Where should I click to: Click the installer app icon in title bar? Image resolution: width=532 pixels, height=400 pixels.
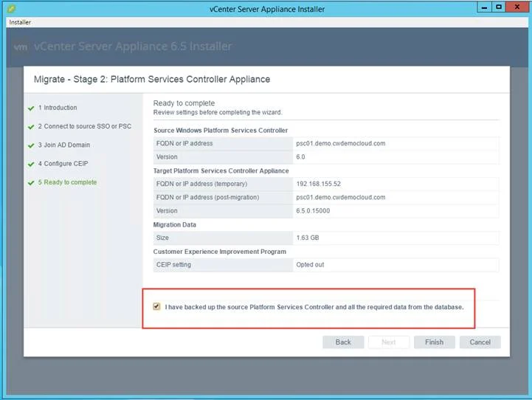[x=11, y=9]
